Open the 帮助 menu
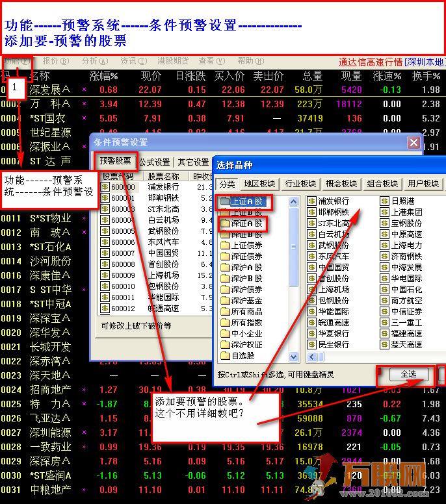The width and height of the screenshot is (446, 504). point(251,61)
